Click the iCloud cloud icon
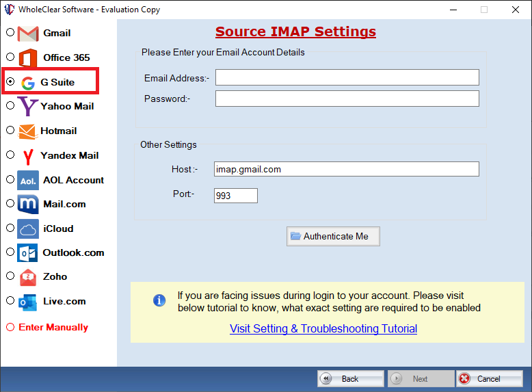 click(28, 228)
